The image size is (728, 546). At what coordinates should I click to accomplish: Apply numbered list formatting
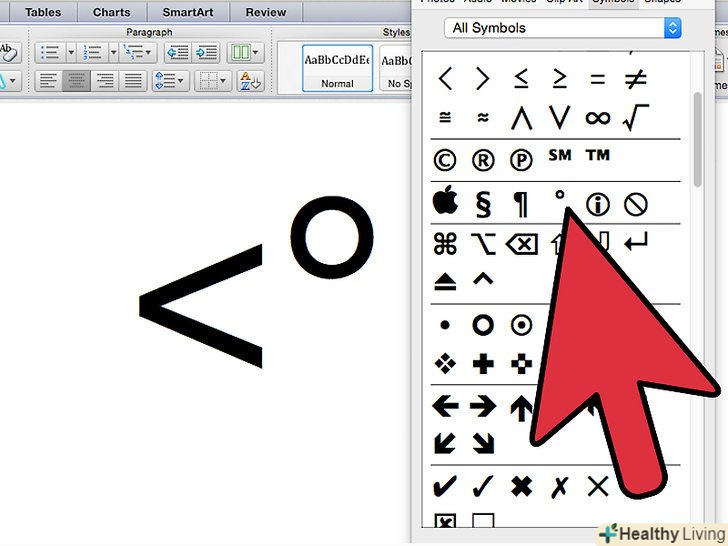[92, 52]
